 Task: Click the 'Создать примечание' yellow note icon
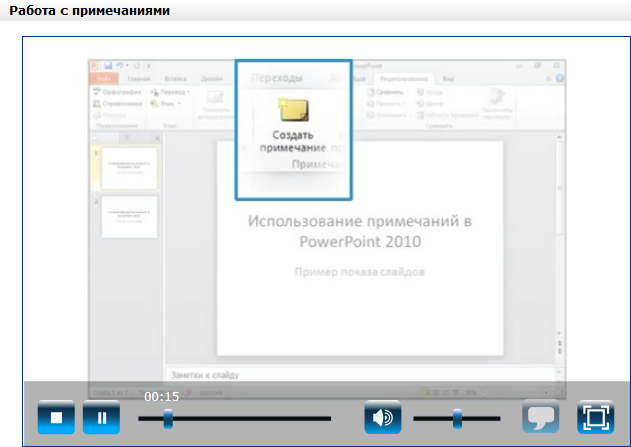pos(293,109)
